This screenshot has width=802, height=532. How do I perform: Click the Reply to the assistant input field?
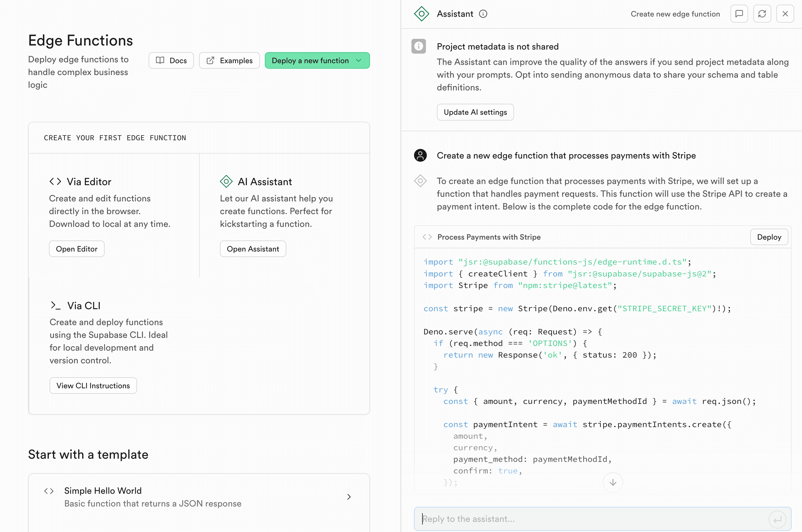[x=577, y=519]
